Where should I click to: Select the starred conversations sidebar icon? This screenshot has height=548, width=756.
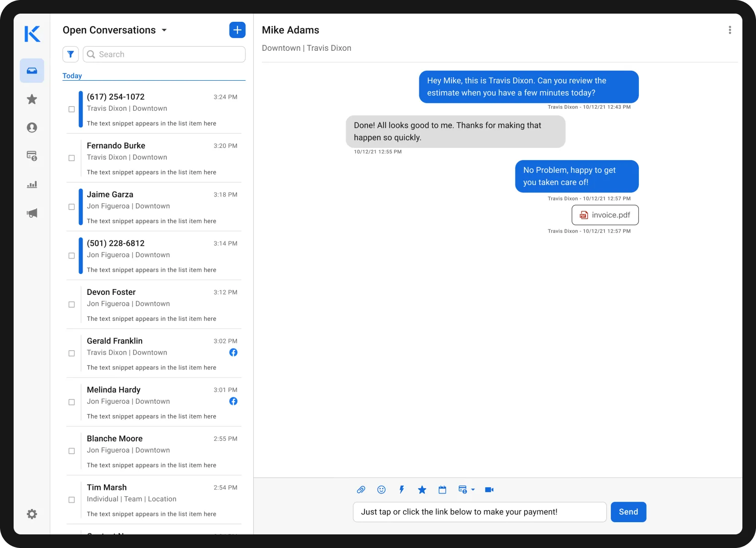[x=32, y=99]
